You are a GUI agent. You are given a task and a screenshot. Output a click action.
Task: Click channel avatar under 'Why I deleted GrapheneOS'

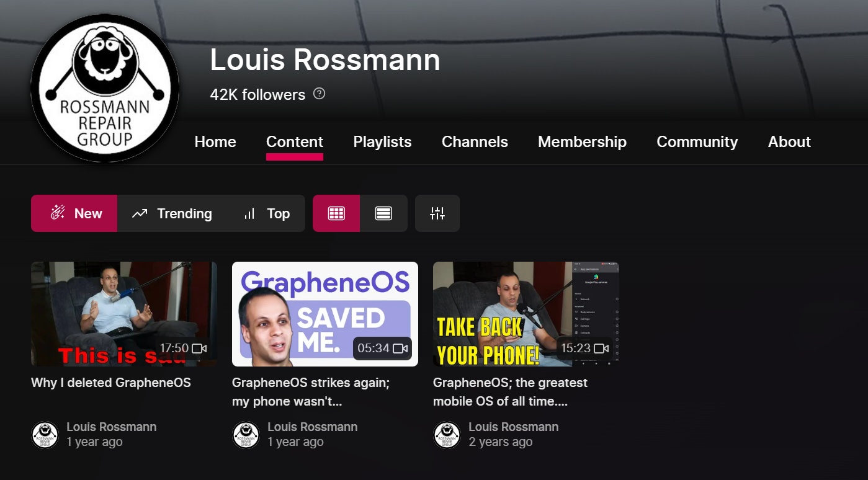click(45, 435)
